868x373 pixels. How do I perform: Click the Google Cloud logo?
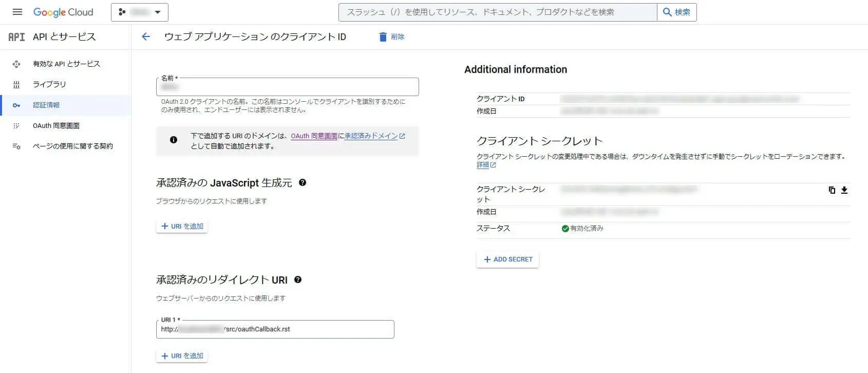click(x=63, y=12)
